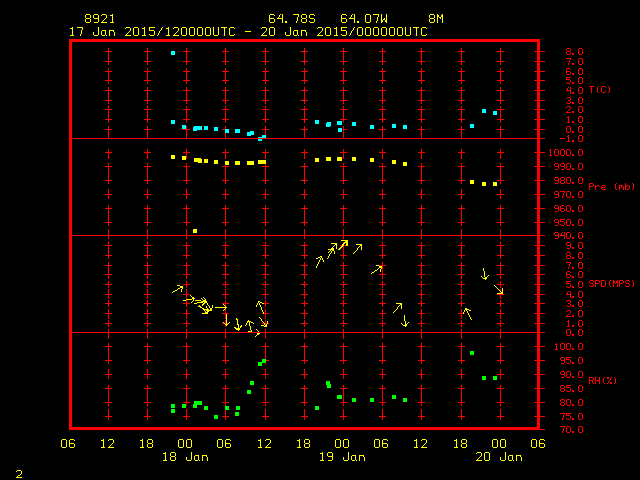
Task: Click the 20 Jan date label
Action: click(498, 457)
